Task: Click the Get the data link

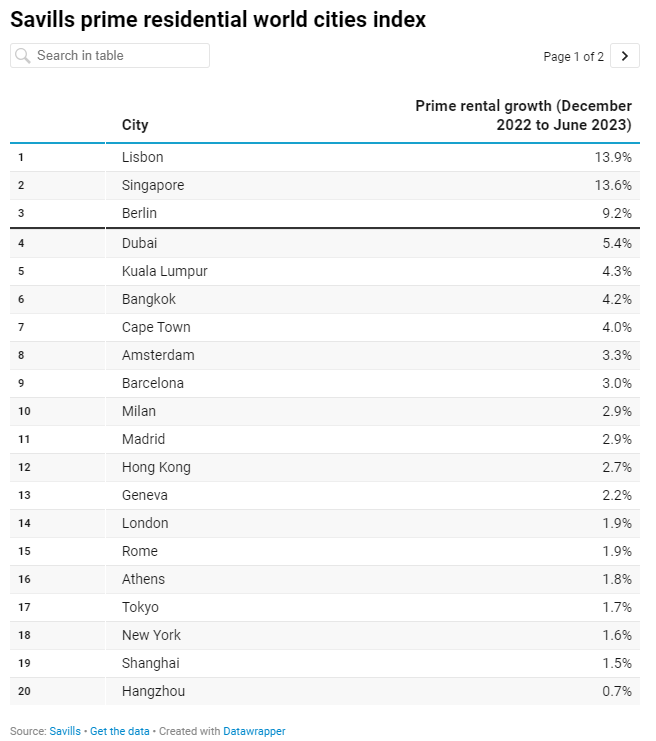Action: [120, 731]
